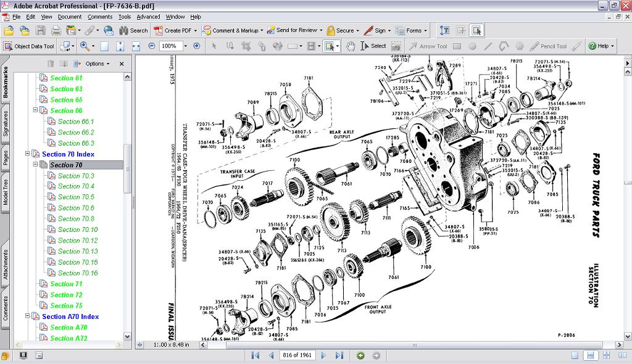Click the Help button in the toolbar
Image resolution: width=632 pixels, height=364 pixels.
click(601, 46)
